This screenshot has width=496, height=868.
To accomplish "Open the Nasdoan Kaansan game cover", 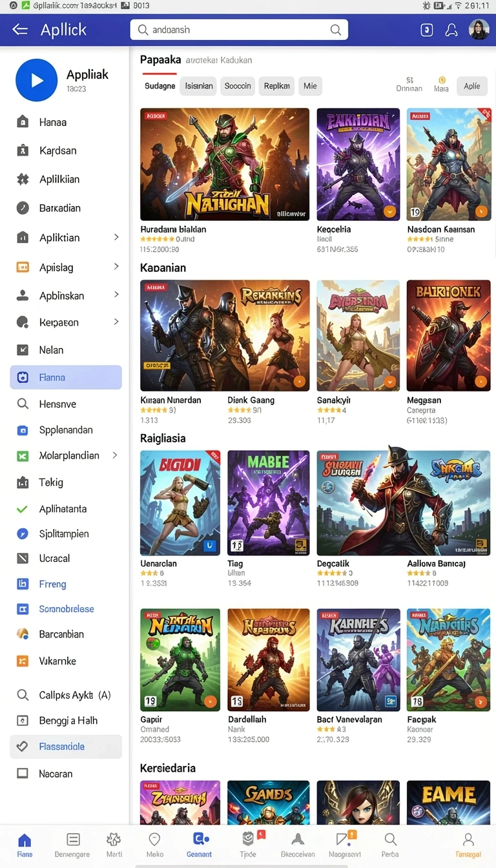I will [x=449, y=165].
